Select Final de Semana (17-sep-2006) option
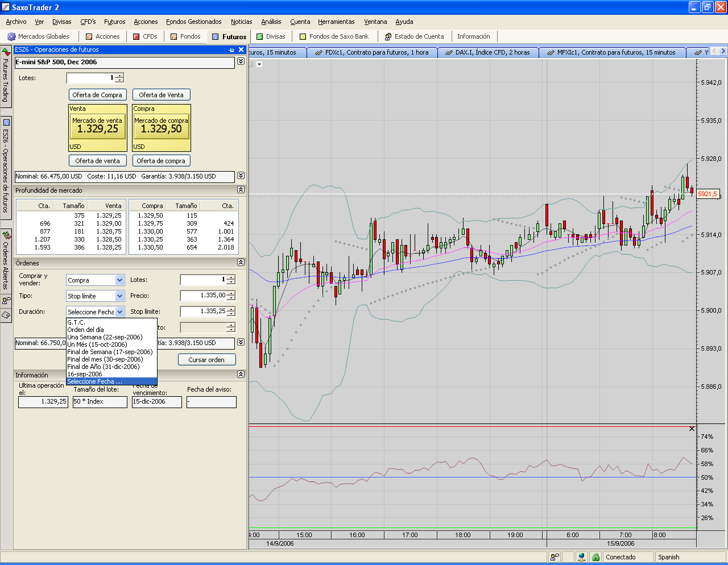This screenshot has height=565, width=728. click(111, 352)
